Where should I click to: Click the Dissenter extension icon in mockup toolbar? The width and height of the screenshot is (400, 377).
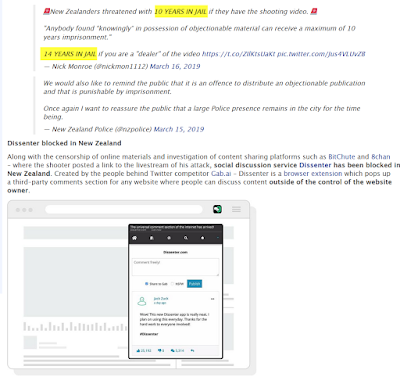click(x=217, y=209)
